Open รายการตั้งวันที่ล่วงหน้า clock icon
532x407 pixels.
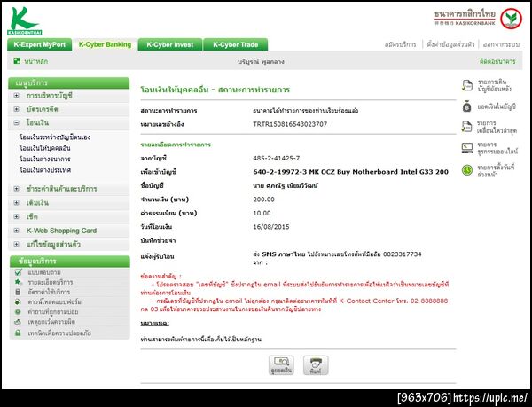467,170
